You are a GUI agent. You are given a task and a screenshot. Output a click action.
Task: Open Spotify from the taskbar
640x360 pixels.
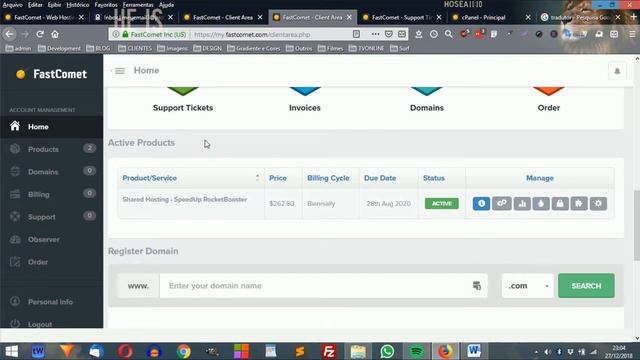pyautogui.click(x=416, y=351)
